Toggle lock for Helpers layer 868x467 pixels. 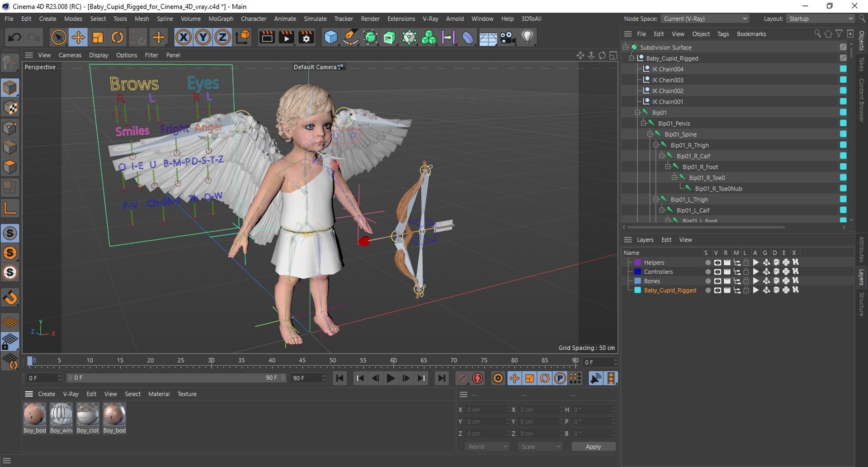point(746,262)
